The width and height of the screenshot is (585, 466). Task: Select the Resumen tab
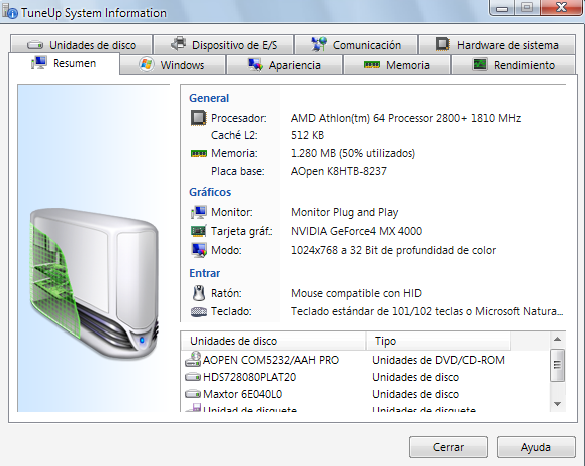pyautogui.click(x=64, y=63)
